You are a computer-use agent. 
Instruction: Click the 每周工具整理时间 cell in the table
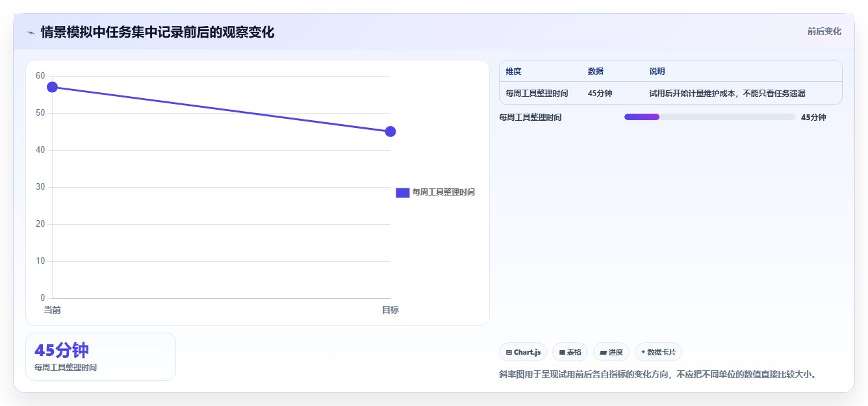537,94
